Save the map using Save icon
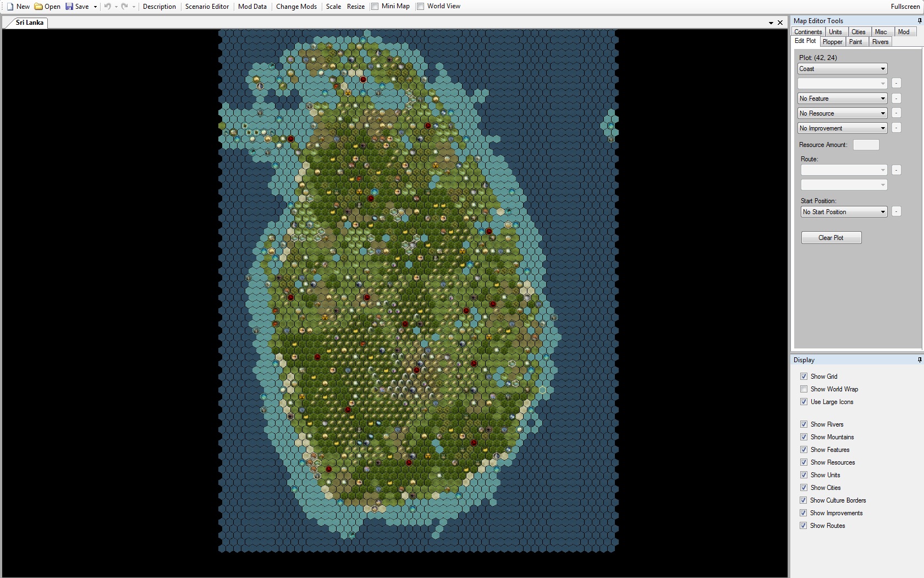 [69, 7]
